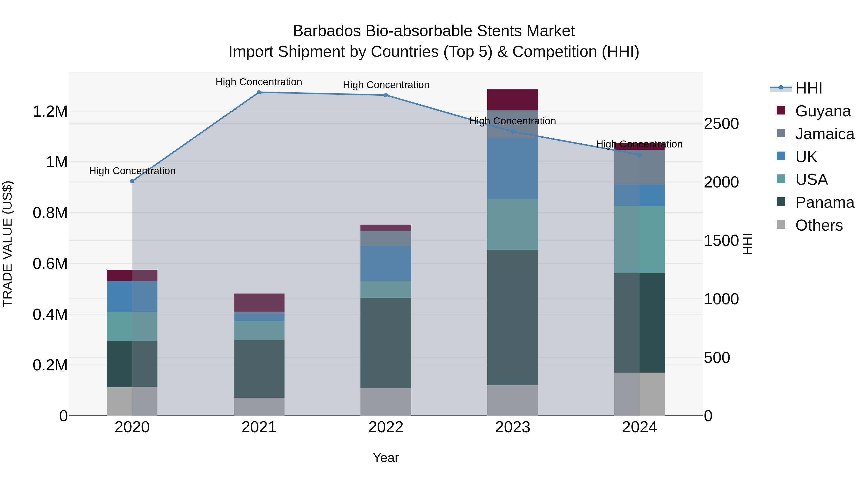Viewport: 868px width, 488px height.
Task: Click the Year axis title
Action: [x=386, y=458]
